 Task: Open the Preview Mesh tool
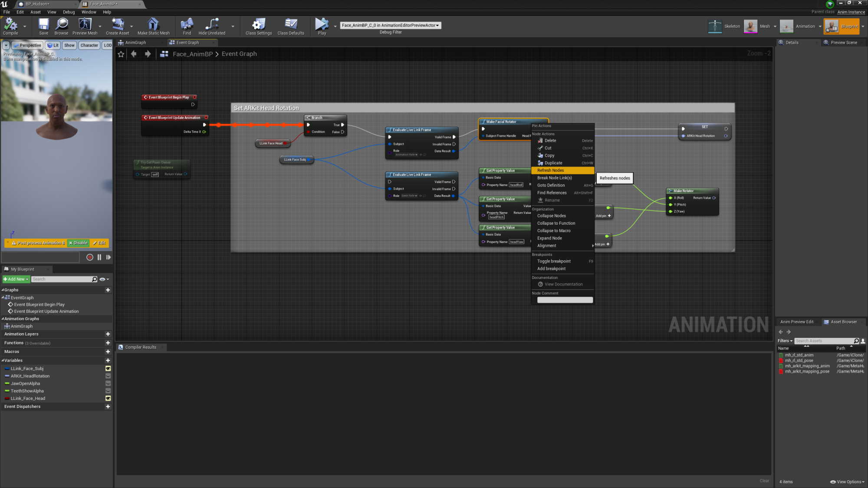(85, 26)
